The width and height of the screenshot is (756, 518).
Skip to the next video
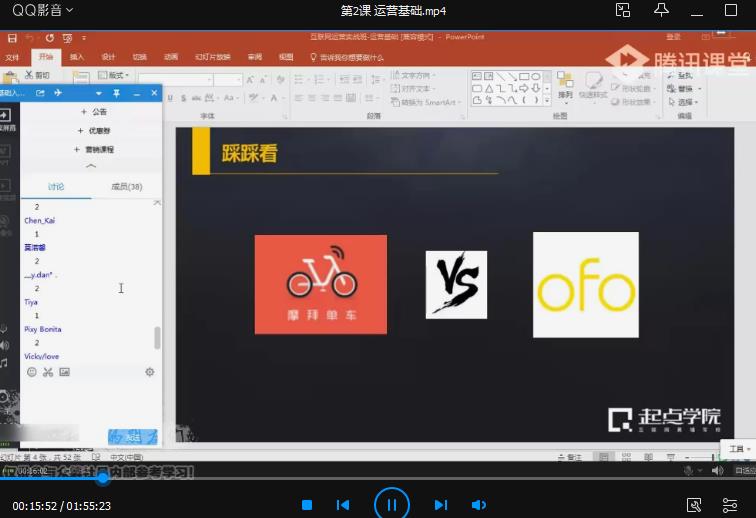tap(441, 505)
